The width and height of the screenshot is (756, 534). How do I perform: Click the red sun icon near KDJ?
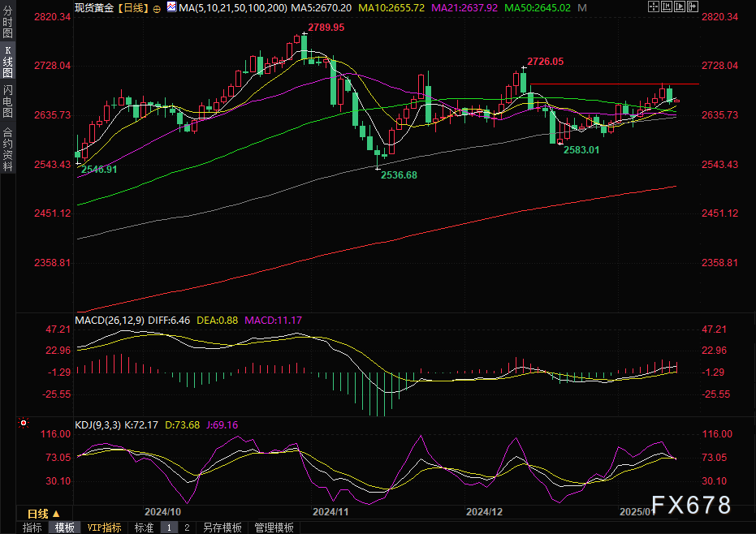coord(24,424)
